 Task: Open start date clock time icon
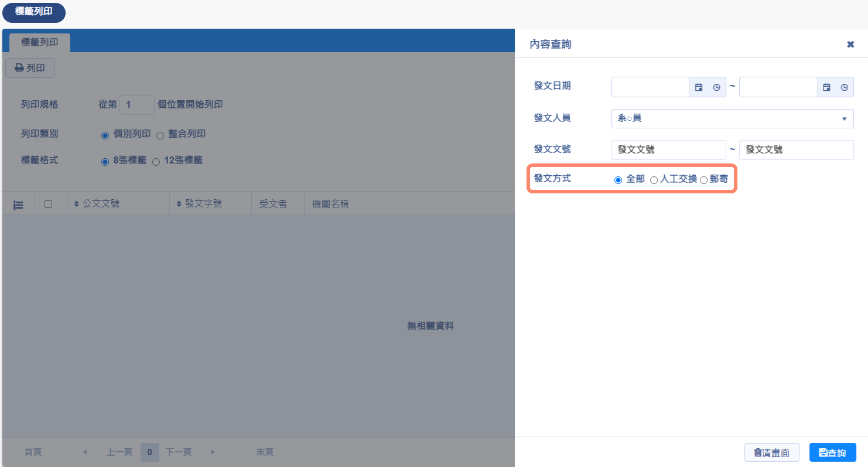click(x=716, y=87)
